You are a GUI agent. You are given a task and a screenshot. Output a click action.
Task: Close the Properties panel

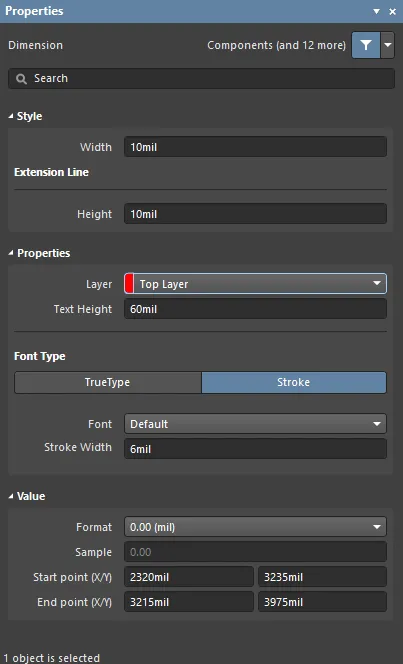[392, 11]
